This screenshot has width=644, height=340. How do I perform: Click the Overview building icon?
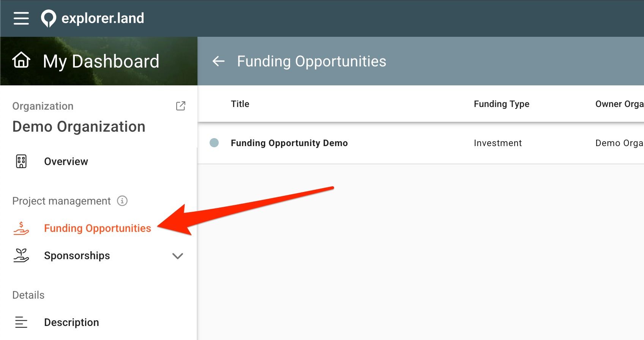[21, 161]
